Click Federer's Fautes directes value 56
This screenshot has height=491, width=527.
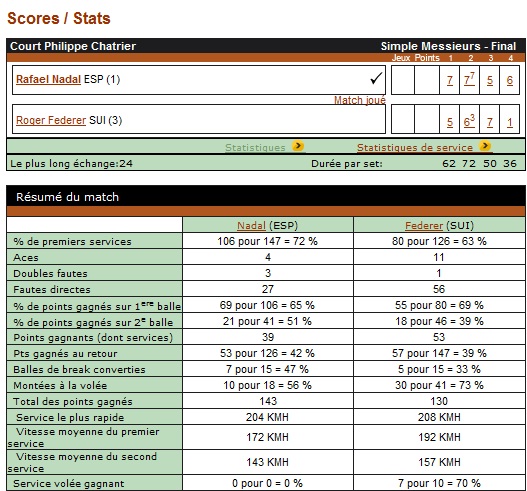439,289
